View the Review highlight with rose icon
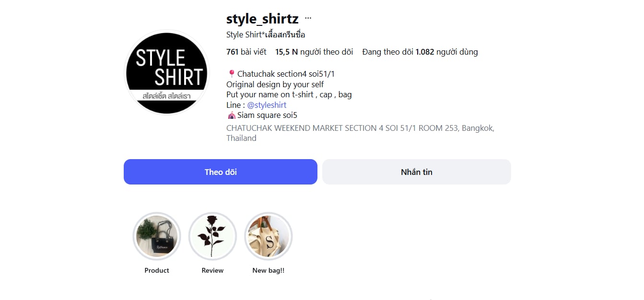 pos(212,236)
